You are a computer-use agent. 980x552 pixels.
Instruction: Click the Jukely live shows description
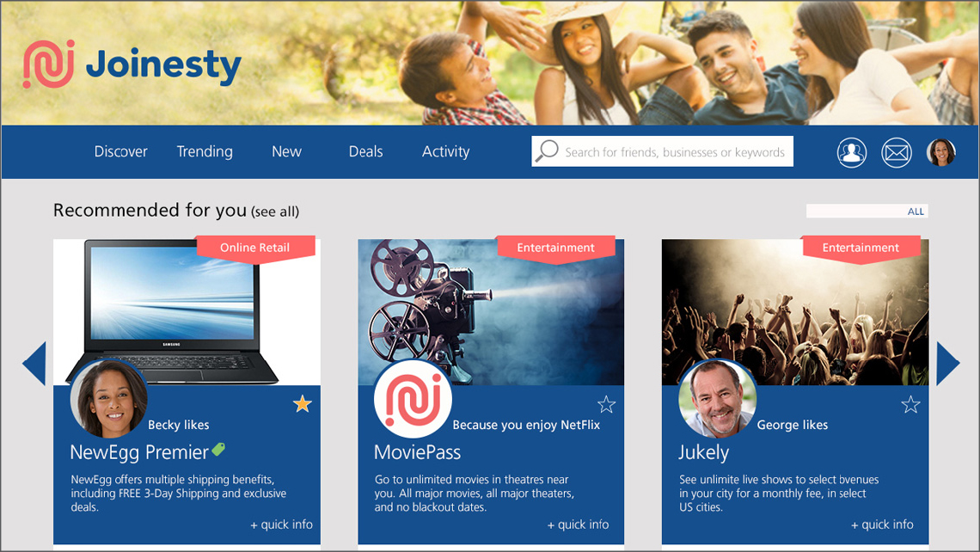click(779, 494)
